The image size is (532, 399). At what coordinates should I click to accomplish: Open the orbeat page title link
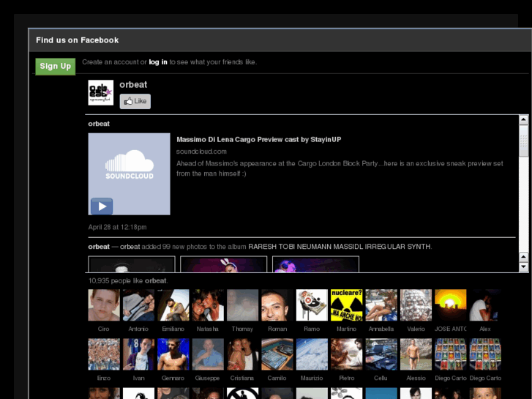click(133, 84)
